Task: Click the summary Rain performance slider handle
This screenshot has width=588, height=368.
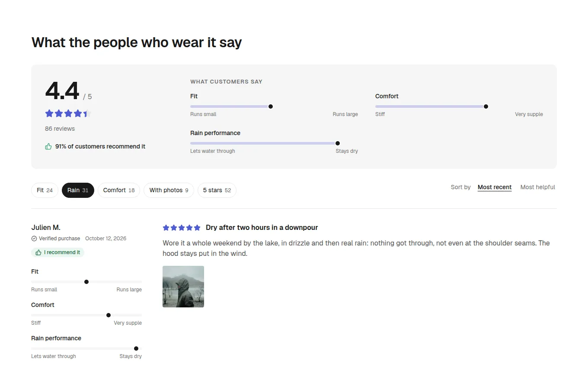Action: click(338, 143)
